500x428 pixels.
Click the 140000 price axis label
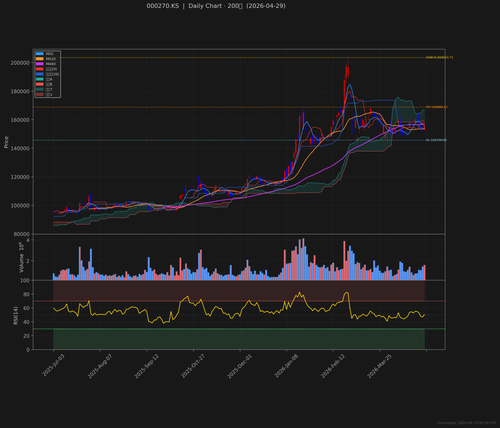(20, 149)
